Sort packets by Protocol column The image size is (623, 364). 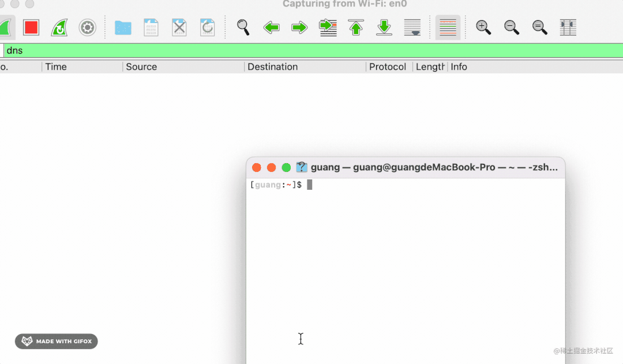click(x=388, y=67)
